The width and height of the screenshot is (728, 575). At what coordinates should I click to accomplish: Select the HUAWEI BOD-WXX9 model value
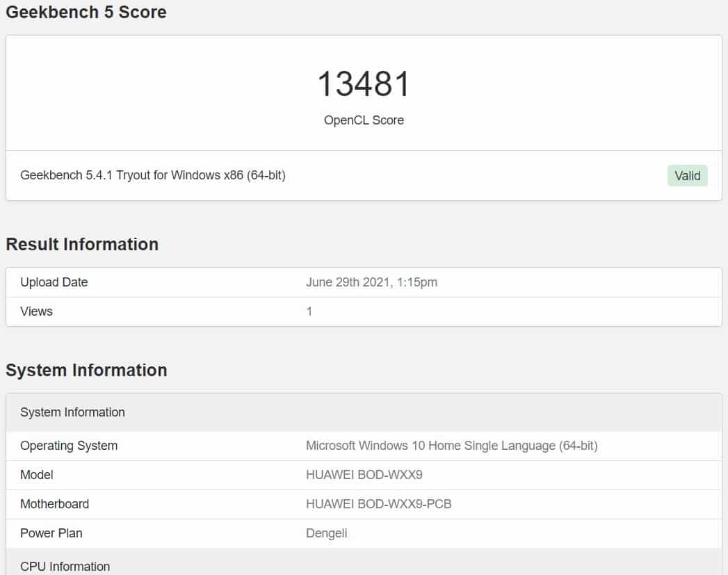(x=364, y=475)
